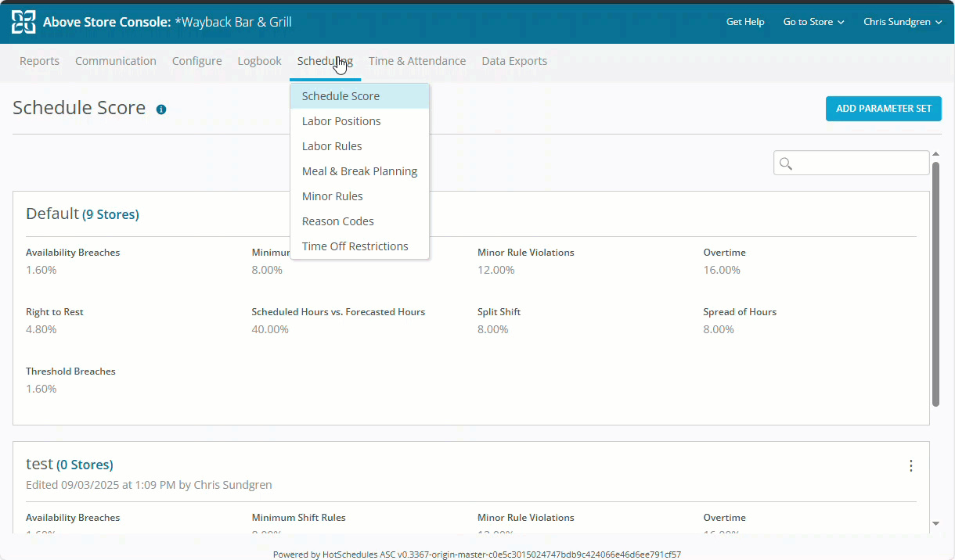The width and height of the screenshot is (955, 560).
Task: Click the search magnifier icon
Action: pos(786,163)
